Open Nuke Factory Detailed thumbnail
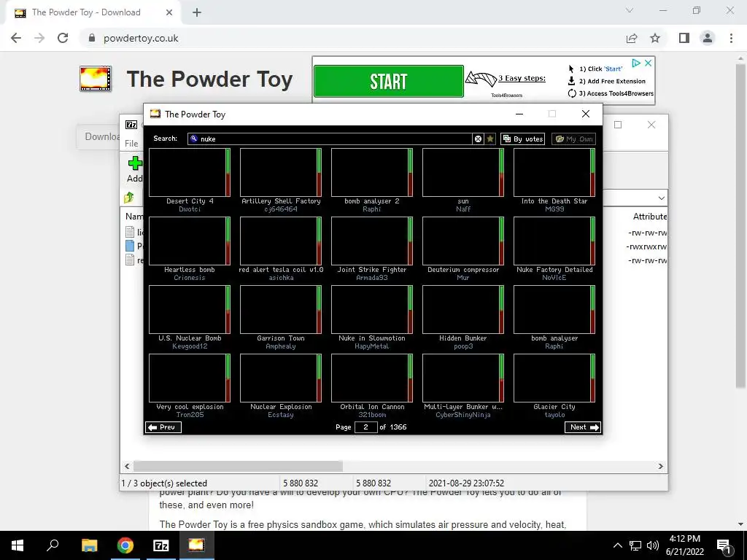This screenshot has height=560, width=747. point(554,241)
